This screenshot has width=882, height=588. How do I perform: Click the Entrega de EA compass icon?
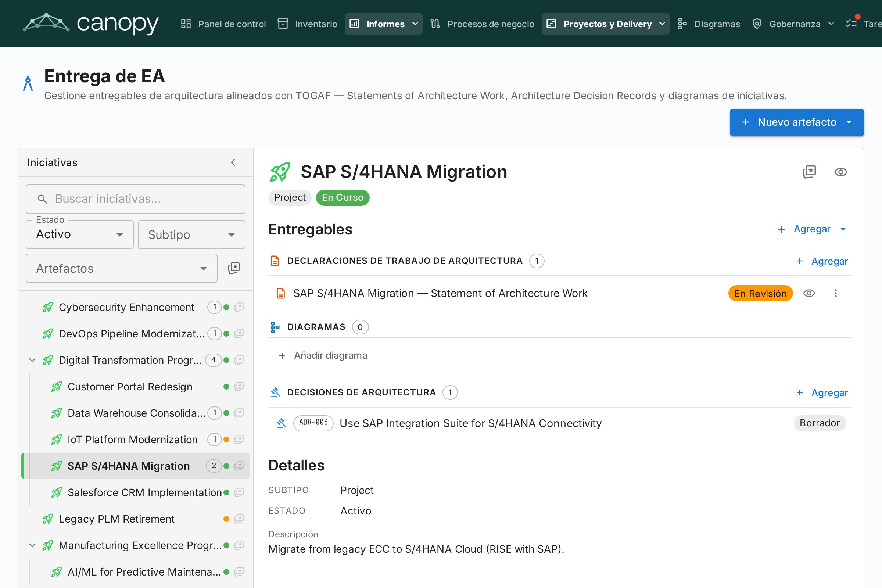coord(28,84)
